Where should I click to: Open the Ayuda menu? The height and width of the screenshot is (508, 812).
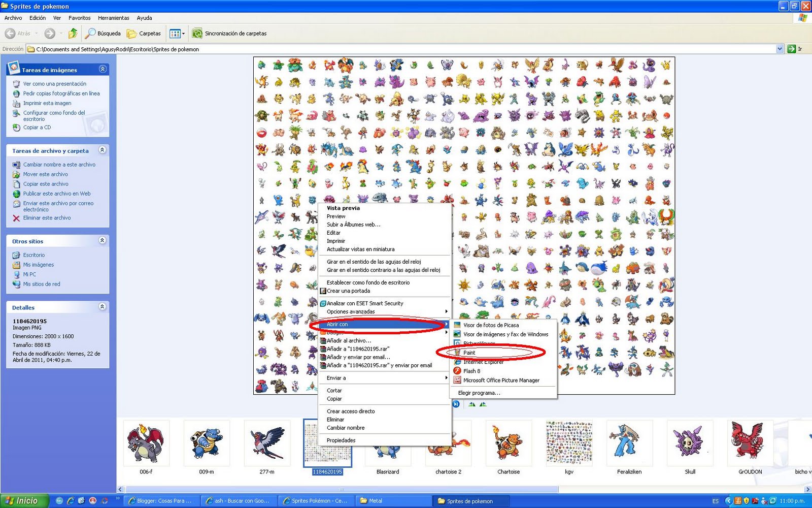[144, 18]
